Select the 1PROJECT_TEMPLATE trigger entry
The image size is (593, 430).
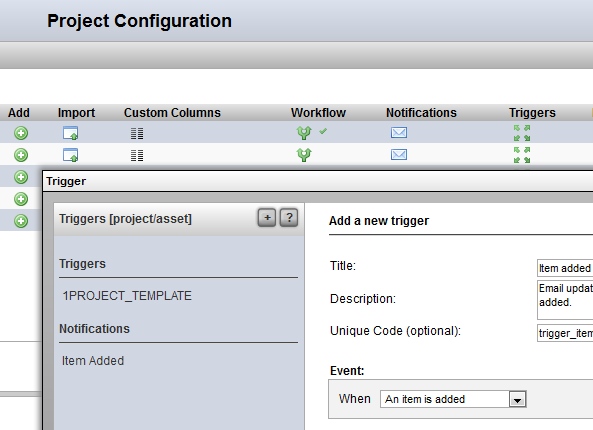point(127,296)
